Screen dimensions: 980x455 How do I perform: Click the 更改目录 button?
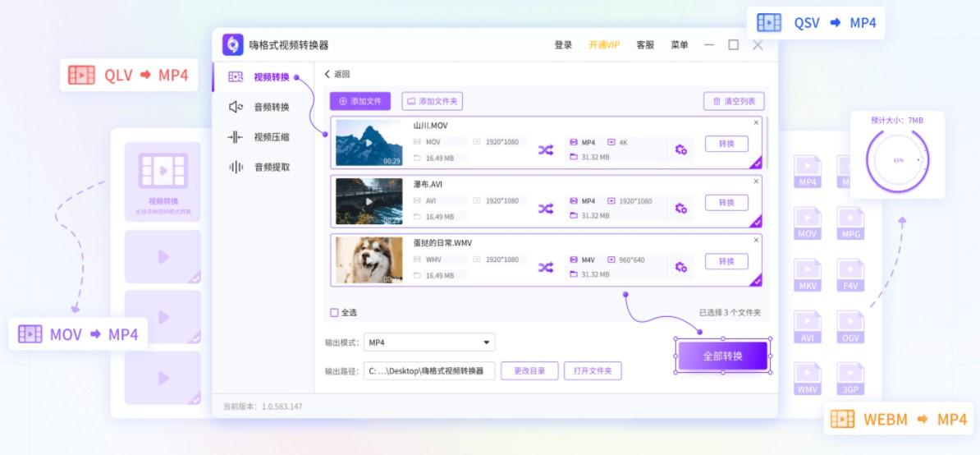click(x=529, y=370)
